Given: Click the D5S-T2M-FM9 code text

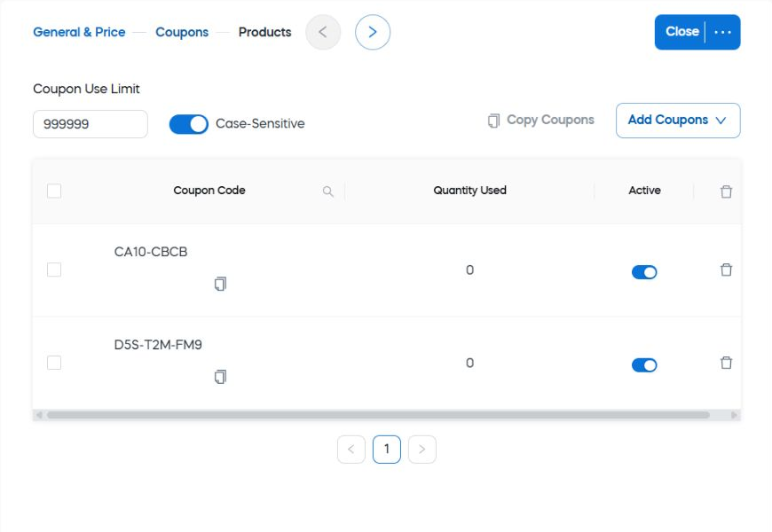Looking at the screenshot, I should (x=158, y=345).
